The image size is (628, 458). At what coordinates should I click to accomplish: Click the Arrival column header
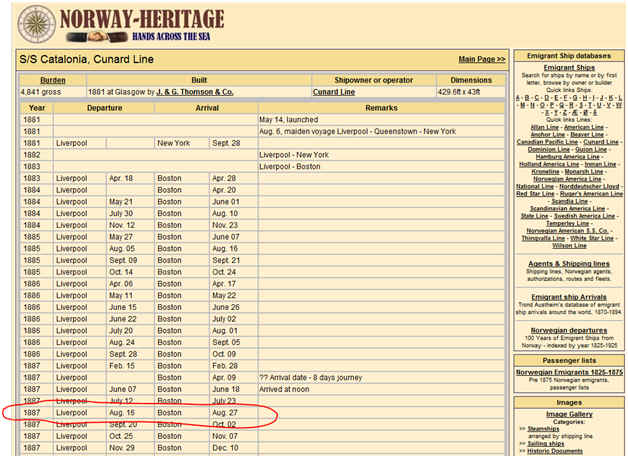pyautogui.click(x=207, y=108)
